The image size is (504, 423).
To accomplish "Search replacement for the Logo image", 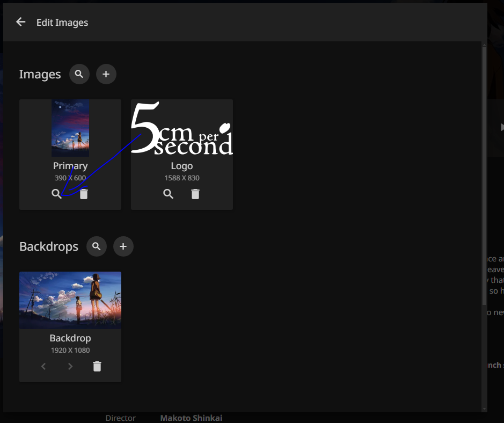I will (168, 194).
